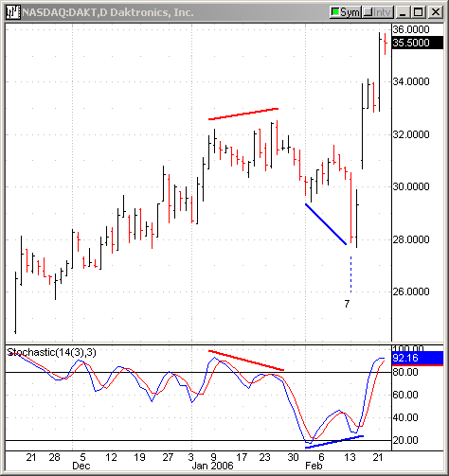
Task: Click the date label 23 on time axis
Action: [264, 457]
